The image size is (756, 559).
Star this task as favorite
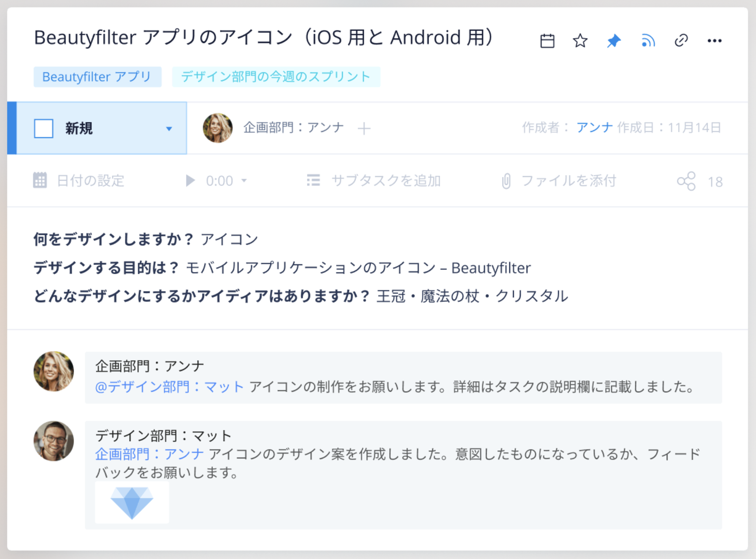pyautogui.click(x=580, y=41)
